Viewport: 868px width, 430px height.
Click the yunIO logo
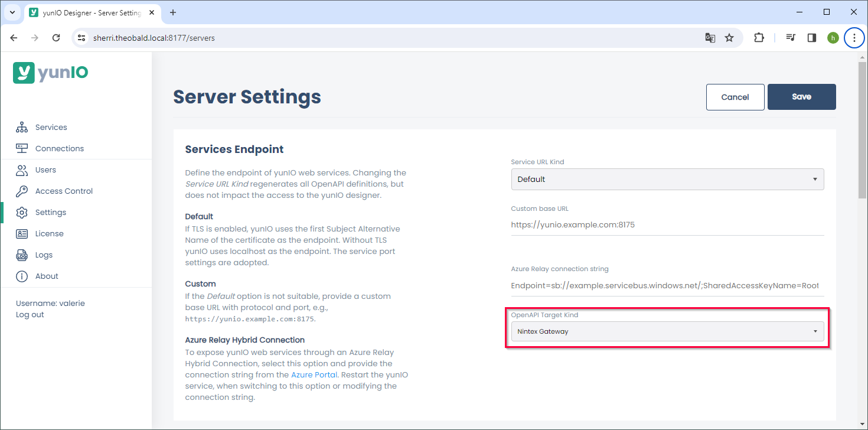[x=50, y=73]
